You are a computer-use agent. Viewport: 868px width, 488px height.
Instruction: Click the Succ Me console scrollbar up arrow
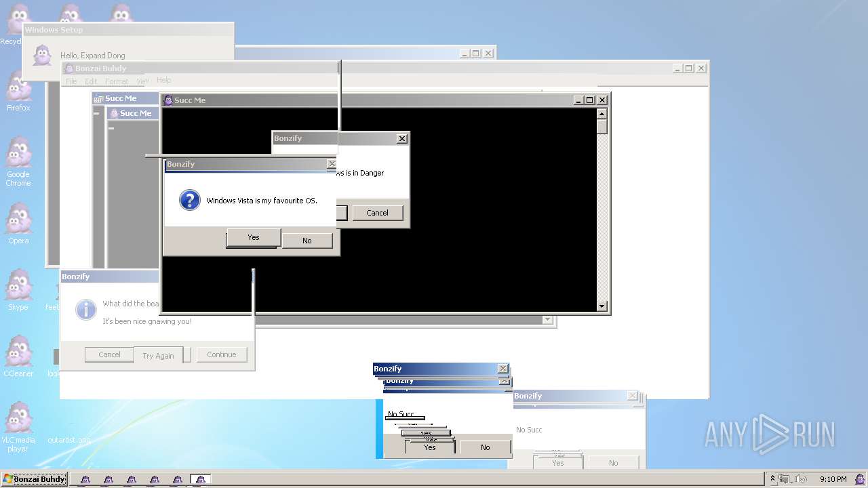(x=602, y=113)
